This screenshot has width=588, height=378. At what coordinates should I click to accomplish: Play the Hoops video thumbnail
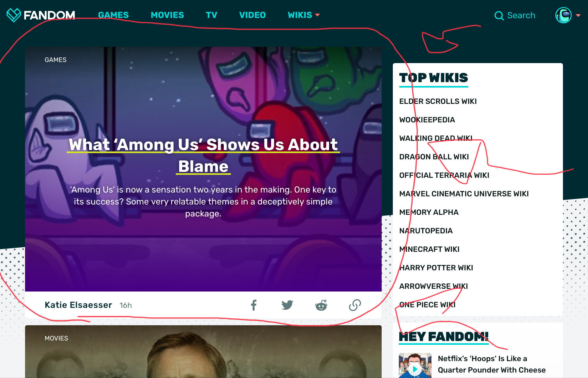(415, 365)
